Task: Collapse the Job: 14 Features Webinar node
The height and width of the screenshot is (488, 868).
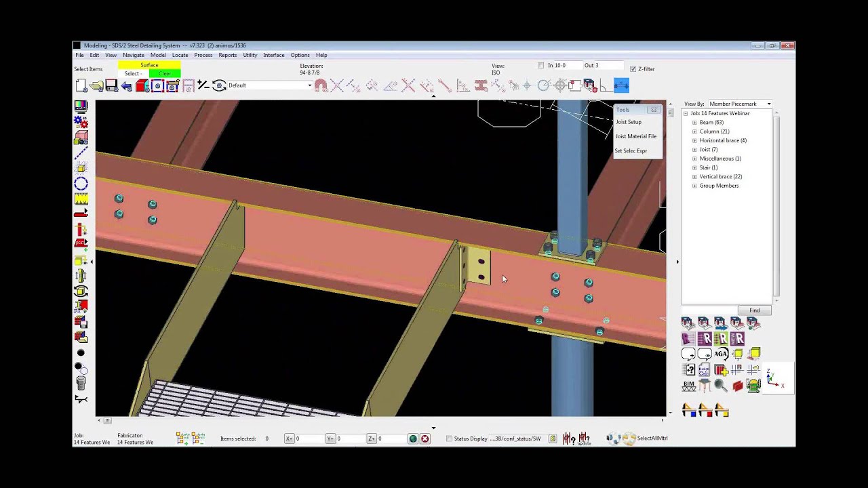Action: point(686,113)
